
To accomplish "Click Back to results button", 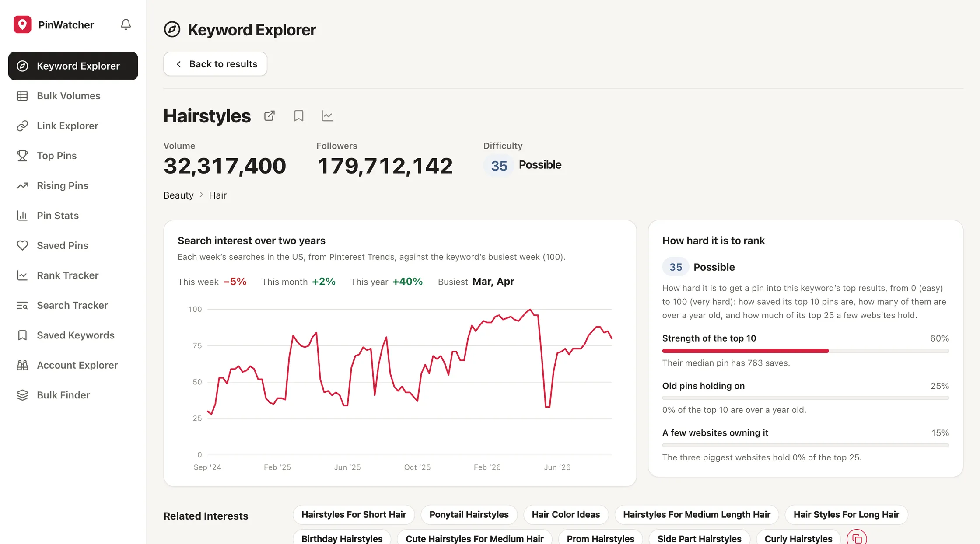I will click(215, 64).
